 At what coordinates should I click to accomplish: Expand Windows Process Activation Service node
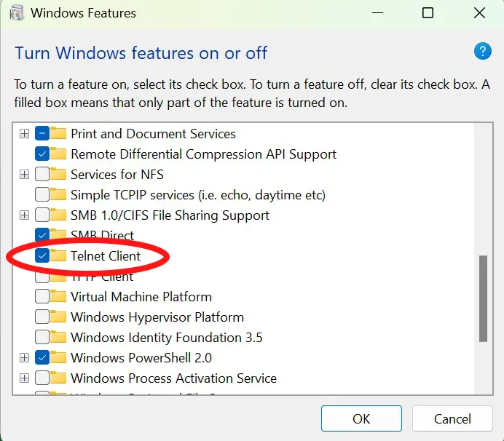pyautogui.click(x=25, y=378)
